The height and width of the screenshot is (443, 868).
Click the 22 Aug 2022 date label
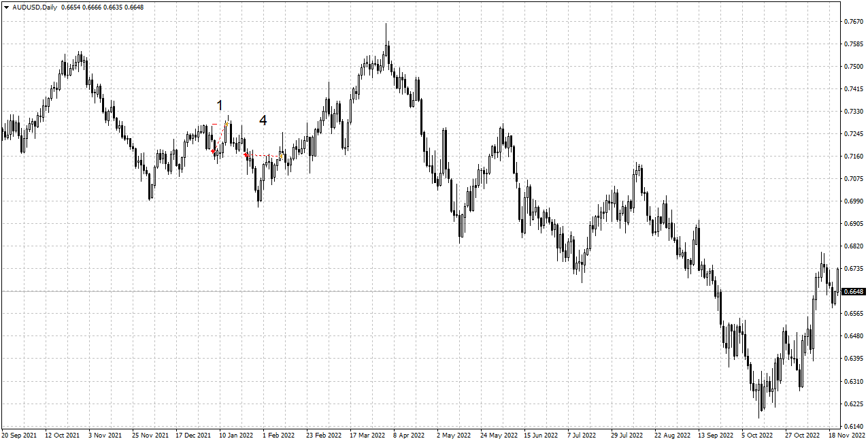671,434
